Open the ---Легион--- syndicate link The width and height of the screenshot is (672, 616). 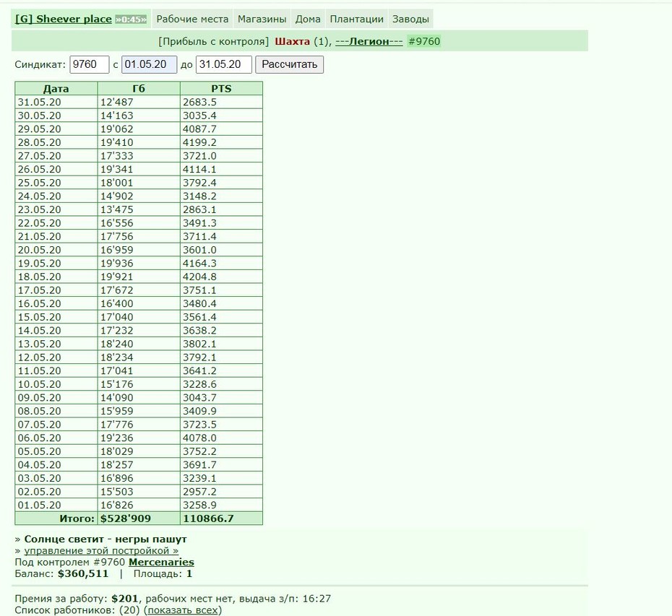(x=369, y=42)
